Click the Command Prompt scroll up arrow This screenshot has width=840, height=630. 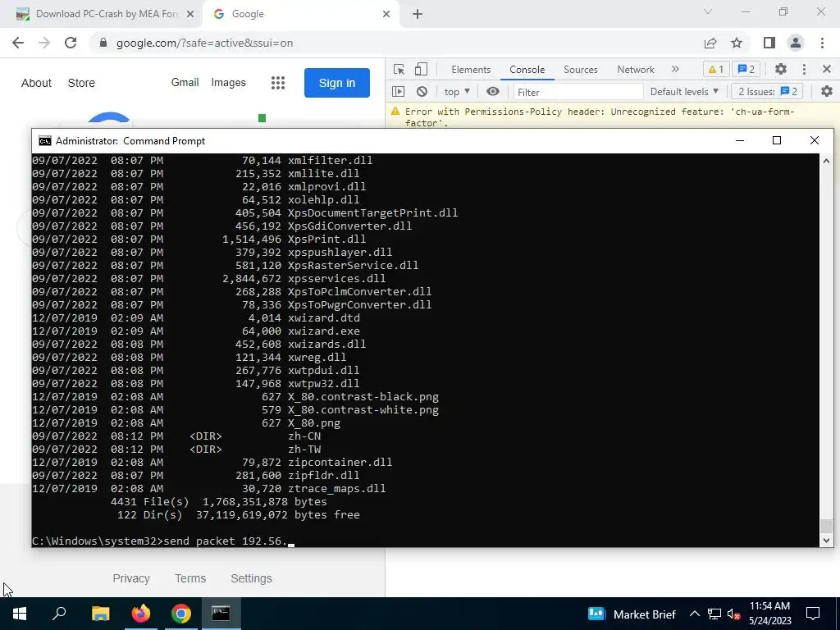(x=826, y=161)
